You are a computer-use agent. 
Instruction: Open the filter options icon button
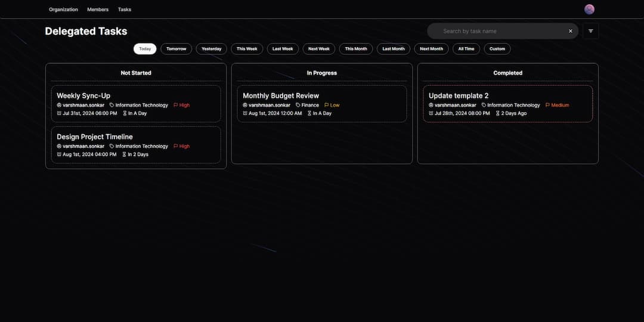pos(590,31)
